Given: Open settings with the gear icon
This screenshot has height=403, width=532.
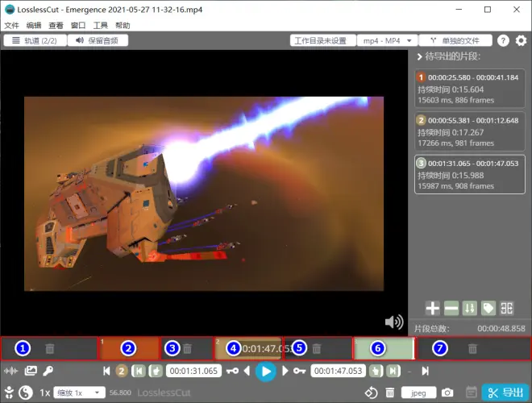Looking at the screenshot, I should pos(522,41).
